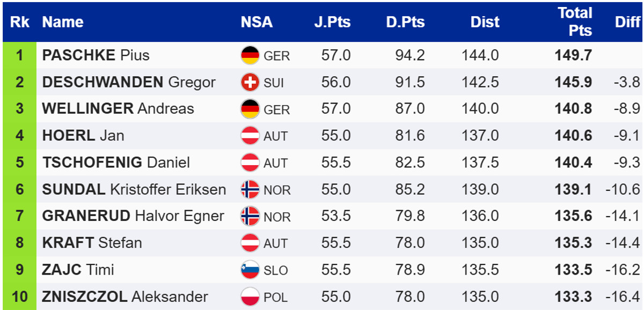
Task: Open athlete PASCHKE Pius
Action: click(96, 55)
